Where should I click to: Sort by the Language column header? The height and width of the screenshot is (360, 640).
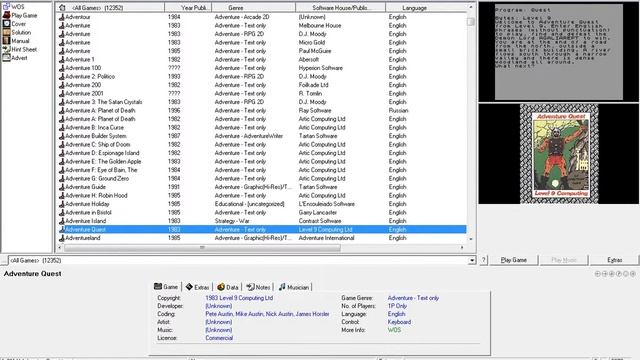425,8
